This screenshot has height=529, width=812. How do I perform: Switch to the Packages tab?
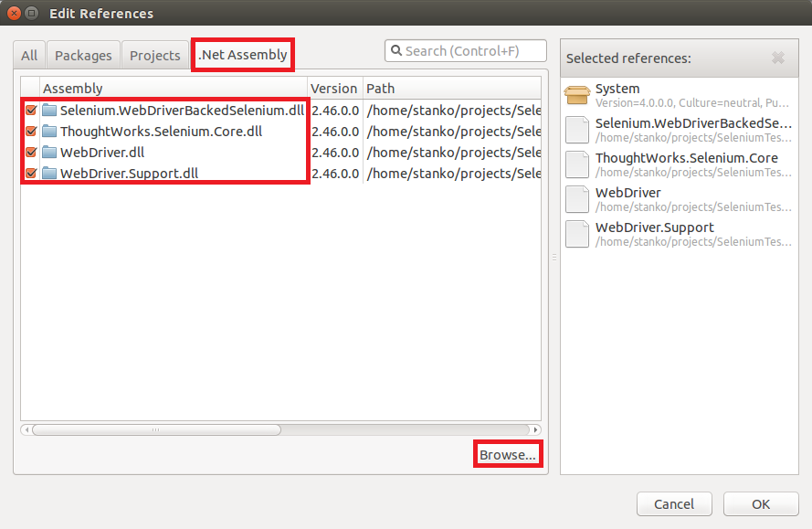(x=83, y=56)
